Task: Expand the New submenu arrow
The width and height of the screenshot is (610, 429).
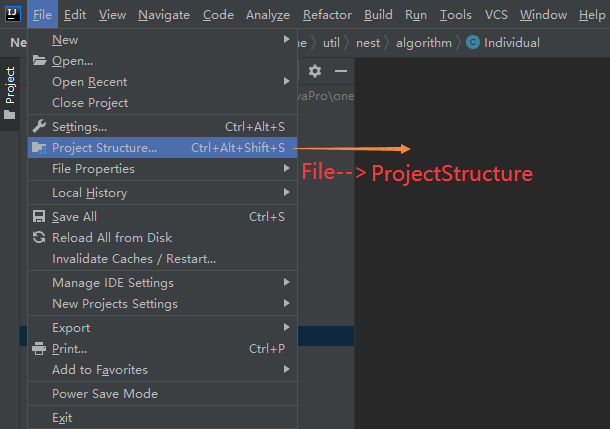Action: tap(287, 40)
